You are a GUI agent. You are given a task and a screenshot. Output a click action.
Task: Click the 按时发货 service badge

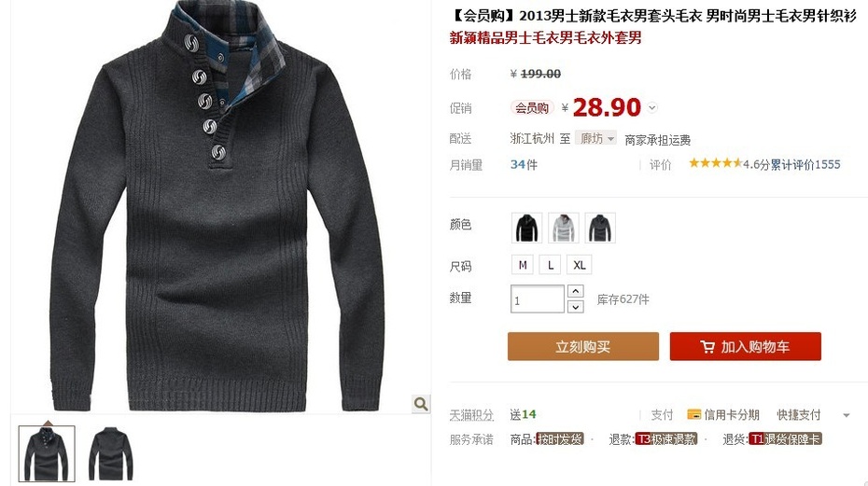[560, 439]
